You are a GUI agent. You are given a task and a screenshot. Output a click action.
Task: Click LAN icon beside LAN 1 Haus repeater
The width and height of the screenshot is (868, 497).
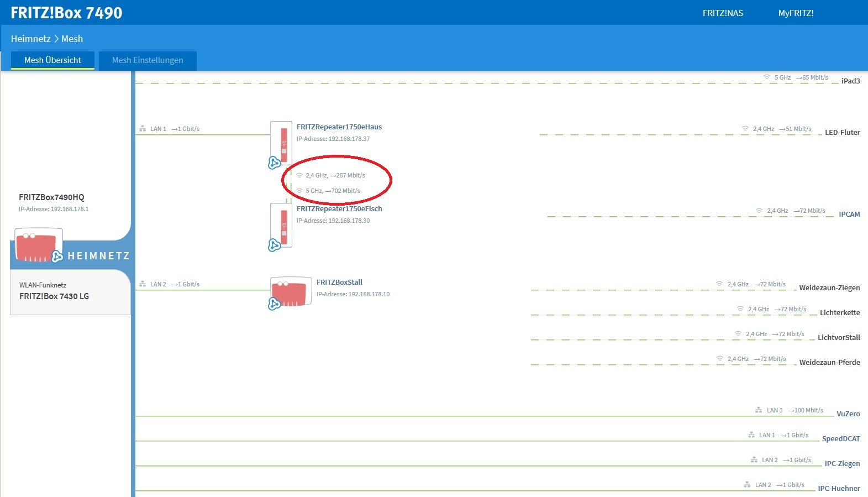pyautogui.click(x=143, y=129)
